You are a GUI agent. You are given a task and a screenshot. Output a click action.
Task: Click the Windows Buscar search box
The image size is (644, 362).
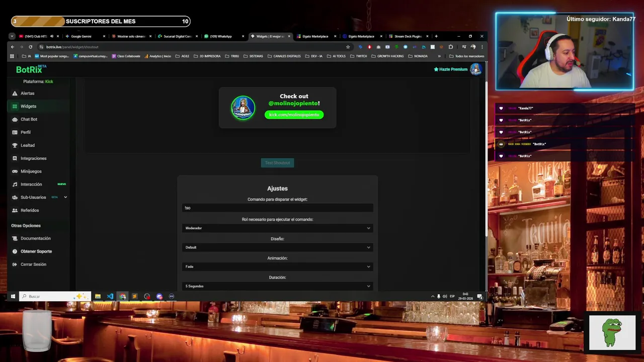[55, 296]
